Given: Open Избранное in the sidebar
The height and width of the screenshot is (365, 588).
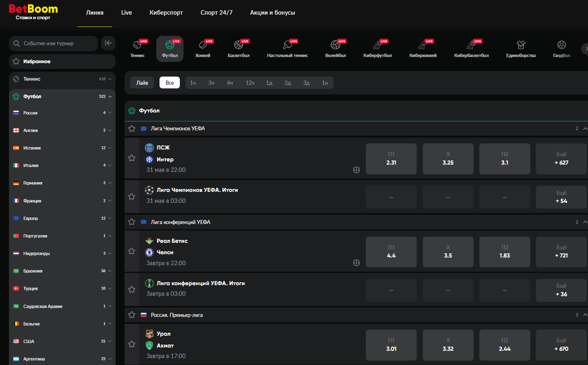Looking at the screenshot, I should [x=62, y=62].
